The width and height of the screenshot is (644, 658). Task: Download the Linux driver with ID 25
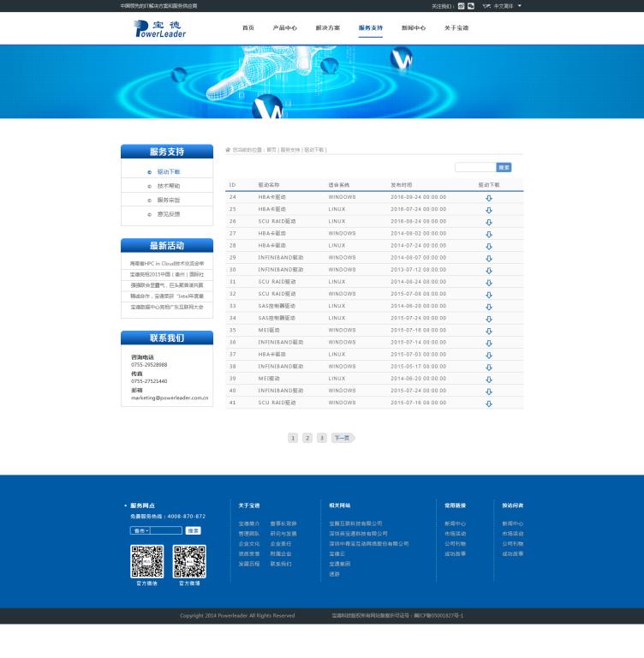(x=489, y=210)
